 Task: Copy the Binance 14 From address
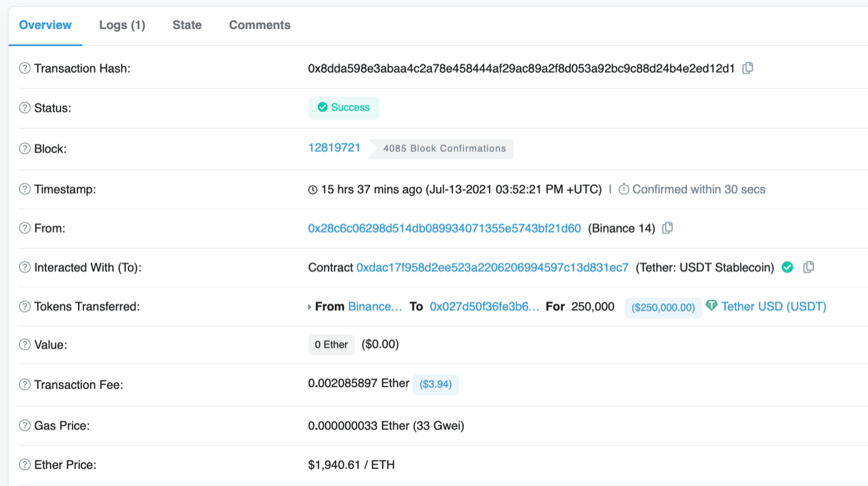click(667, 228)
